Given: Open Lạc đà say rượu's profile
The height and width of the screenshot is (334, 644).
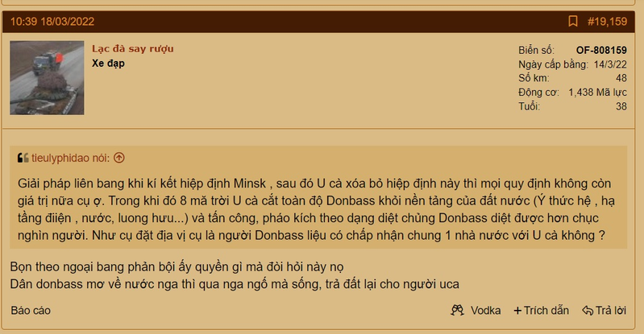Looking at the screenshot, I should pos(133,49).
